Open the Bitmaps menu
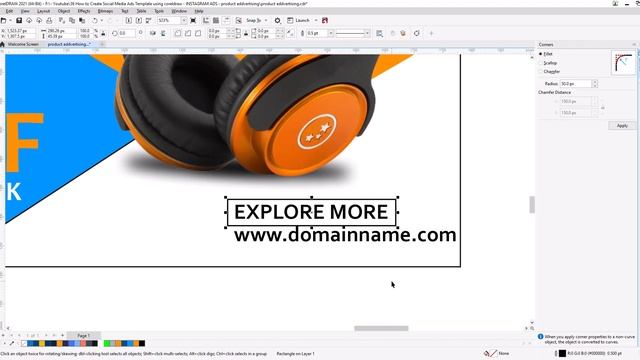Image resolution: width=640 pixels, height=360 pixels. 105,11
